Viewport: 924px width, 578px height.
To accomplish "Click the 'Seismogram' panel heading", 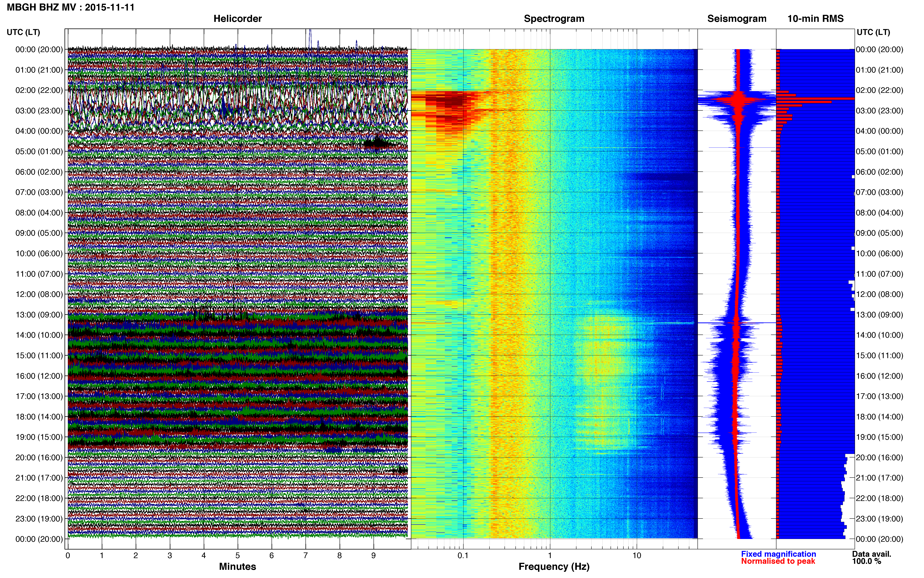I will click(737, 19).
